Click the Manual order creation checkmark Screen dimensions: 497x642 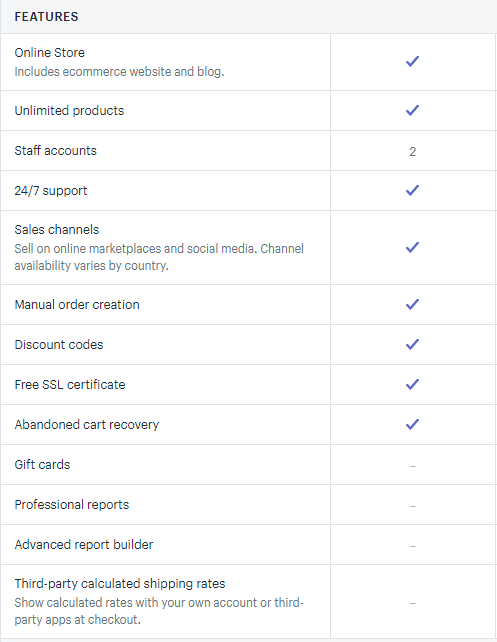click(x=412, y=304)
